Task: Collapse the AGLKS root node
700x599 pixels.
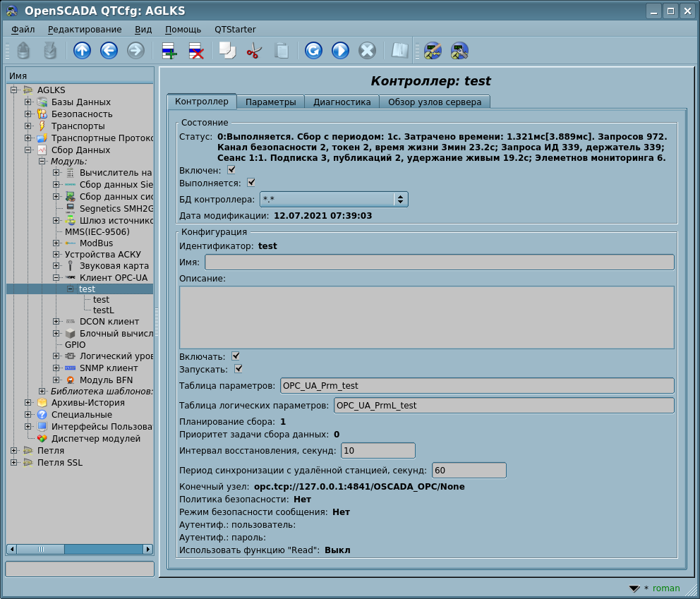Action: point(14,90)
